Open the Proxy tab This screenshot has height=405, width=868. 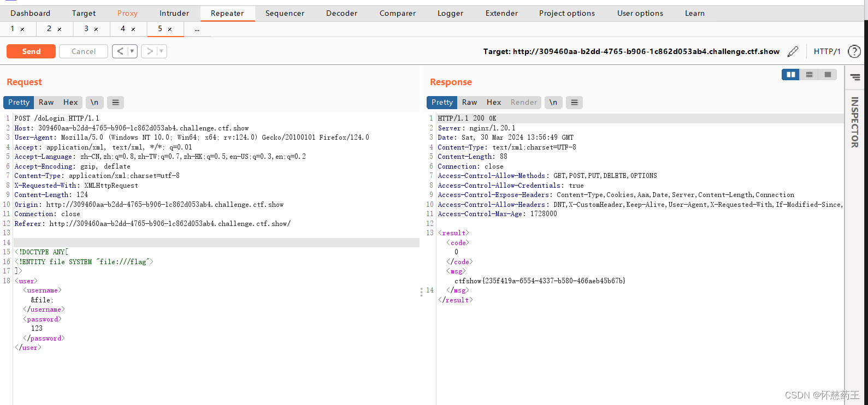tap(127, 13)
